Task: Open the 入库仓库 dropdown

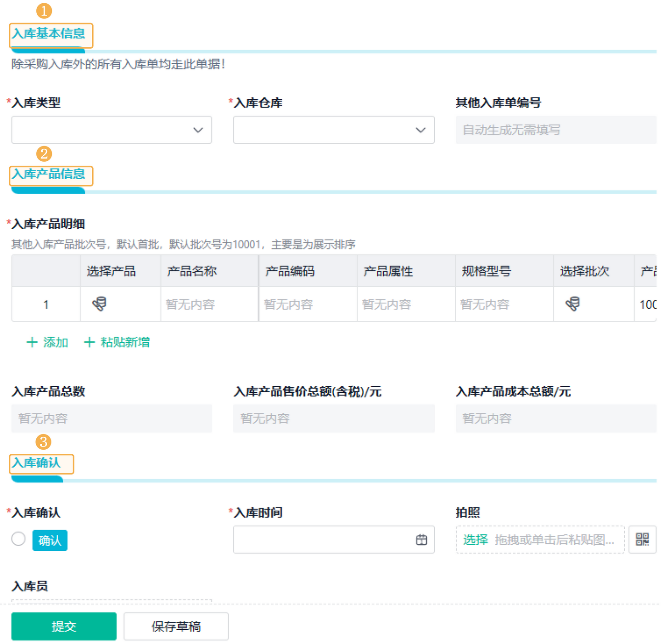Action: 334,130
